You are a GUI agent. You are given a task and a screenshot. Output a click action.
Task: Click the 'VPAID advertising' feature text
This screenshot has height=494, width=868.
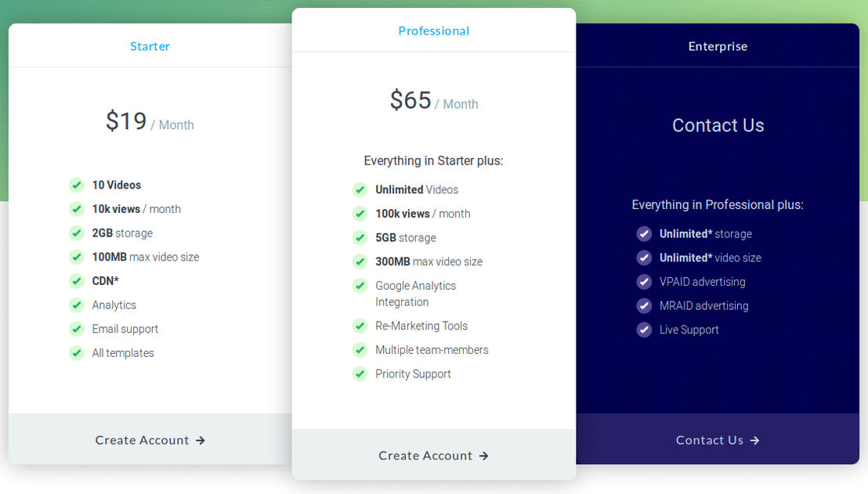coord(702,282)
